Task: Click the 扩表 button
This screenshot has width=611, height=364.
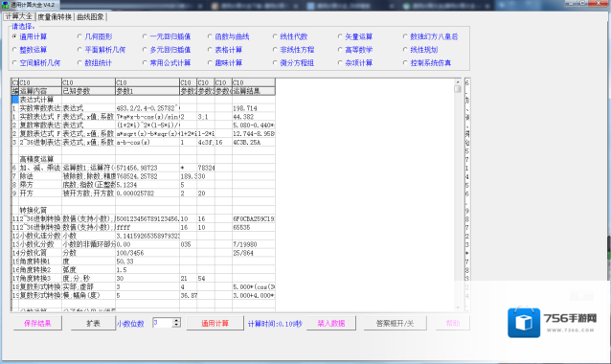Action: [93, 323]
